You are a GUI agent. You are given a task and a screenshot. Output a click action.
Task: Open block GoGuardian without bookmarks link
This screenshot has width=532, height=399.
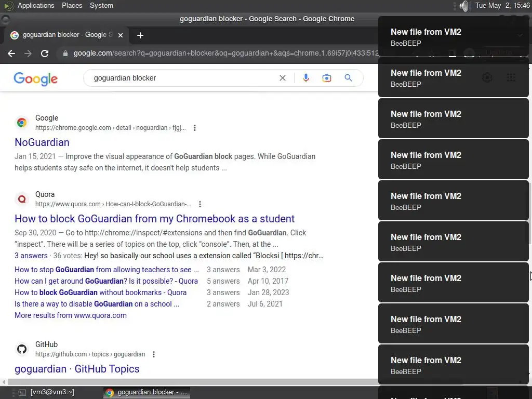pos(100,292)
